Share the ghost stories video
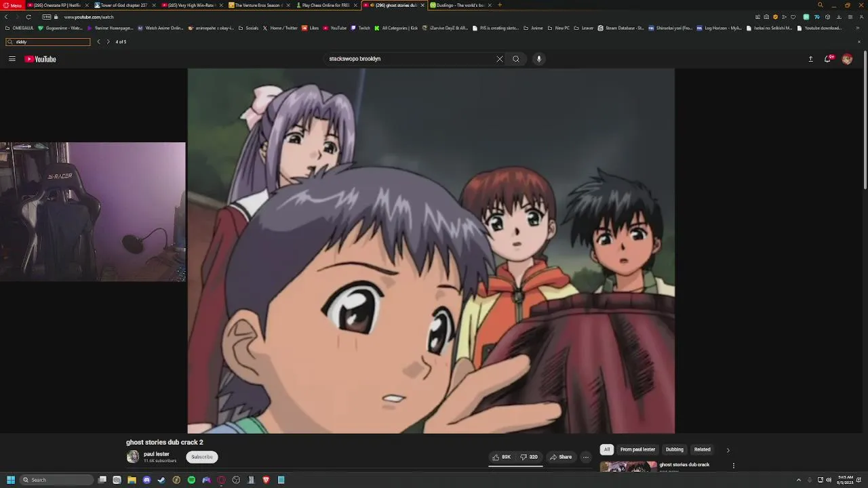The height and width of the screenshot is (488, 868). pyautogui.click(x=561, y=457)
